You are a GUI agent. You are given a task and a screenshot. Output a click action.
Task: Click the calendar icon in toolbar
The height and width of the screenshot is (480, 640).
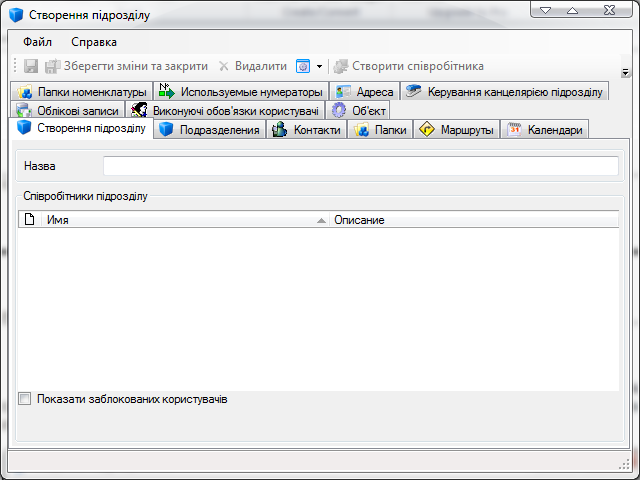click(x=303, y=66)
